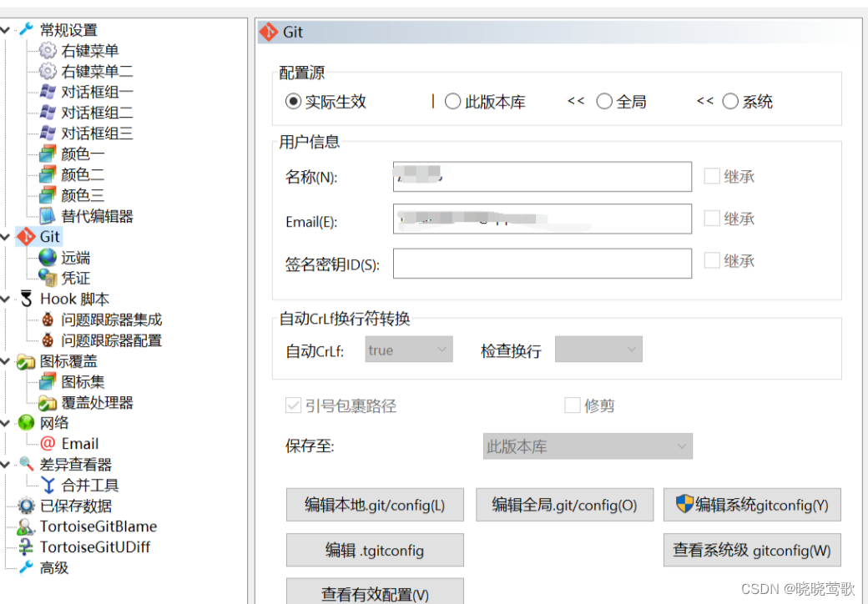The width and height of the screenshot is (868, 604).
Task: Click the folder icon beside 图标覆盖
Action: tap(26, 362)
